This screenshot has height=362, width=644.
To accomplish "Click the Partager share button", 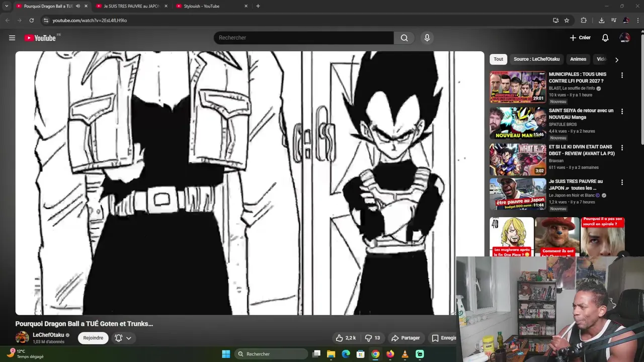I will pyautogui.click(x=406, y=338).
